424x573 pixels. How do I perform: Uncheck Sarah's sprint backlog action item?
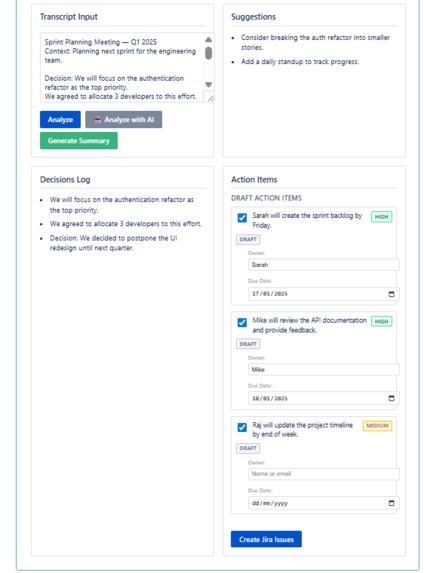[x=242, y=218]
